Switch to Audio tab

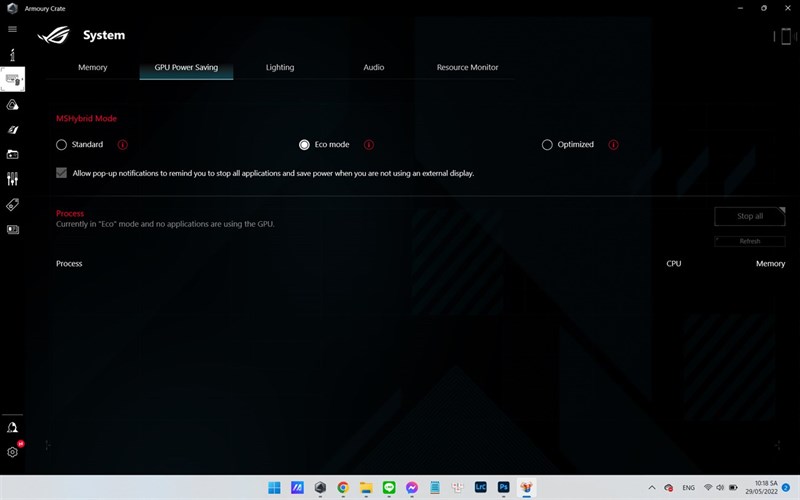click(373, 67)
